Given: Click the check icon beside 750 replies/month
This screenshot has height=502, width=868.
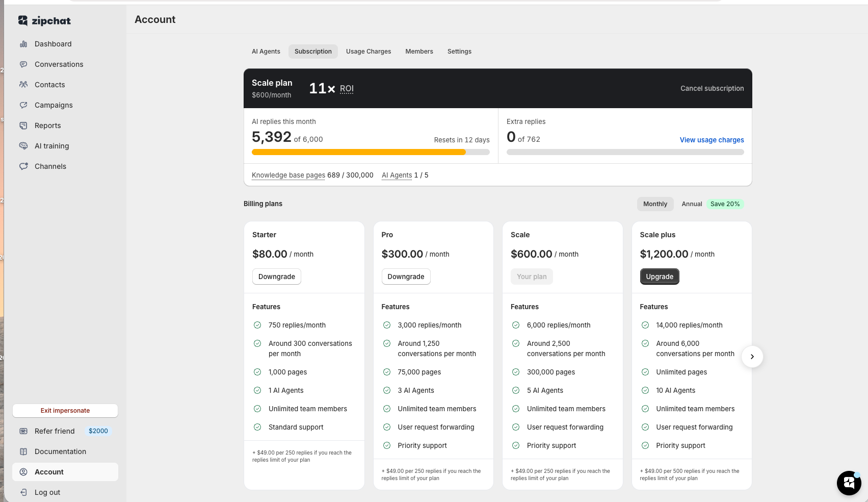Looking at the screenshot, I should (257, 325).
